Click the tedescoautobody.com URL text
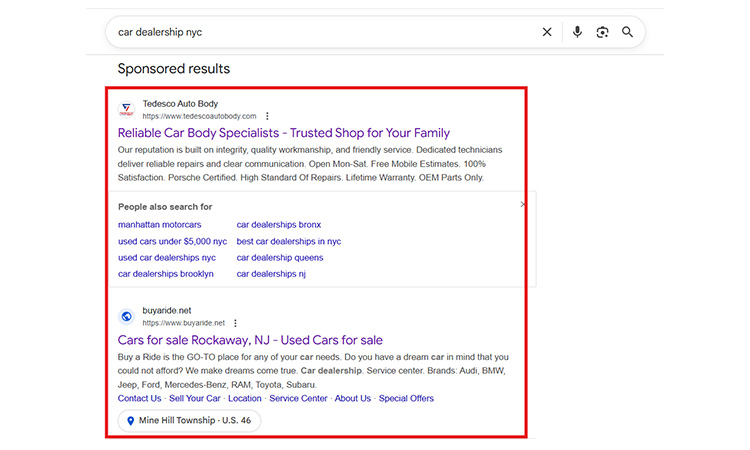This screenshot has height=450, width=750. [199, 116]
